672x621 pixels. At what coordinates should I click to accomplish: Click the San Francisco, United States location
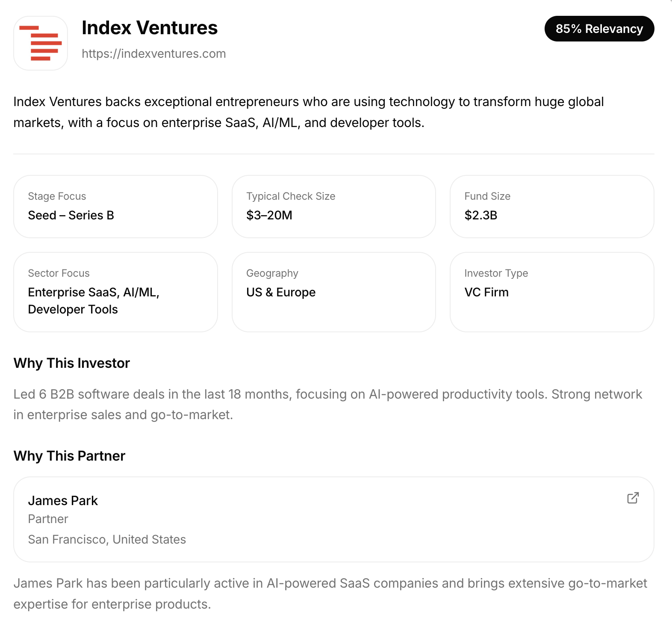click(107, 540)
